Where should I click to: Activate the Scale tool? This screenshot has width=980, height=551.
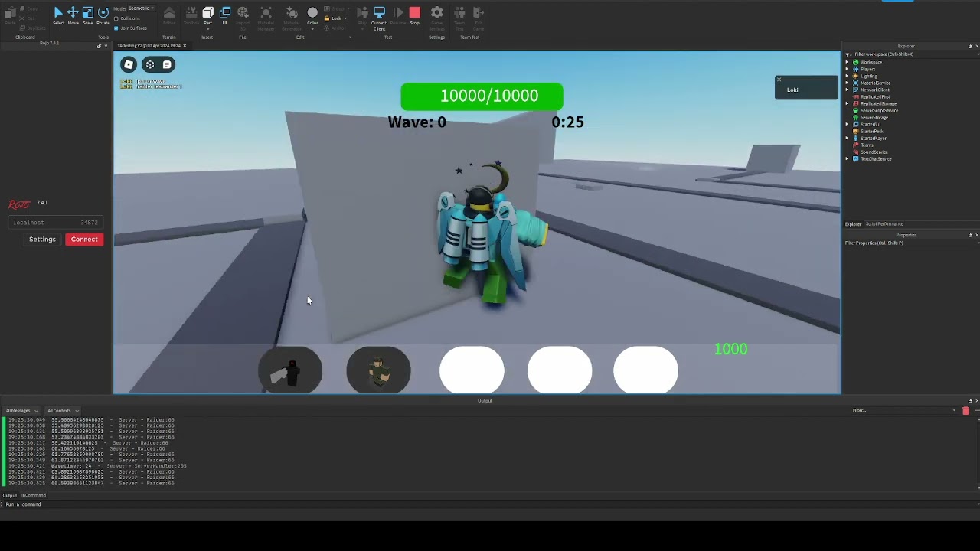click(x=87, y=12)
